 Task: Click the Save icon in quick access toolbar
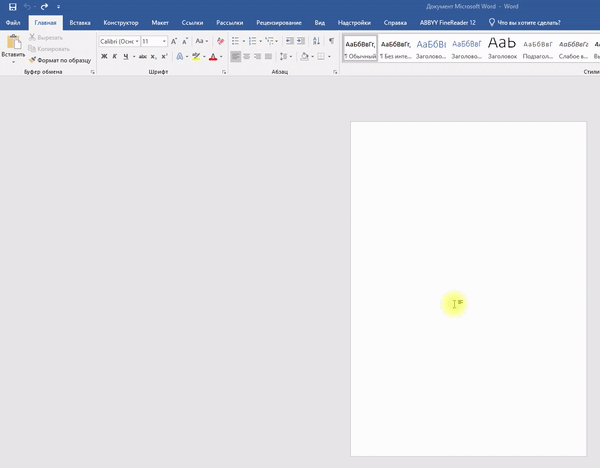pos(13,7)
